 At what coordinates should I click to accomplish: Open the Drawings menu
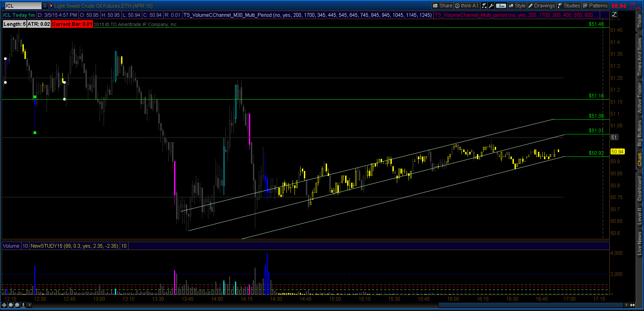click(542, 6)
